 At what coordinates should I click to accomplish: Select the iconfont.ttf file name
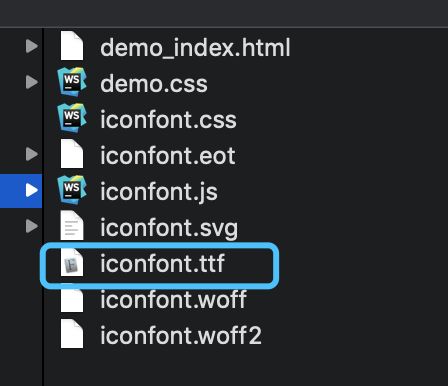[163, 263]
